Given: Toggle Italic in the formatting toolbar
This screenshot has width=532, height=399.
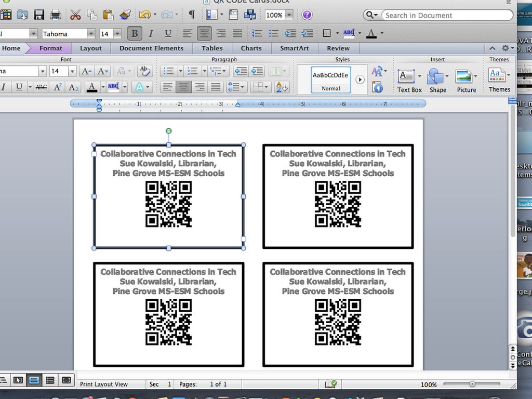Looking at the screenshot, I should pos(151,34).
